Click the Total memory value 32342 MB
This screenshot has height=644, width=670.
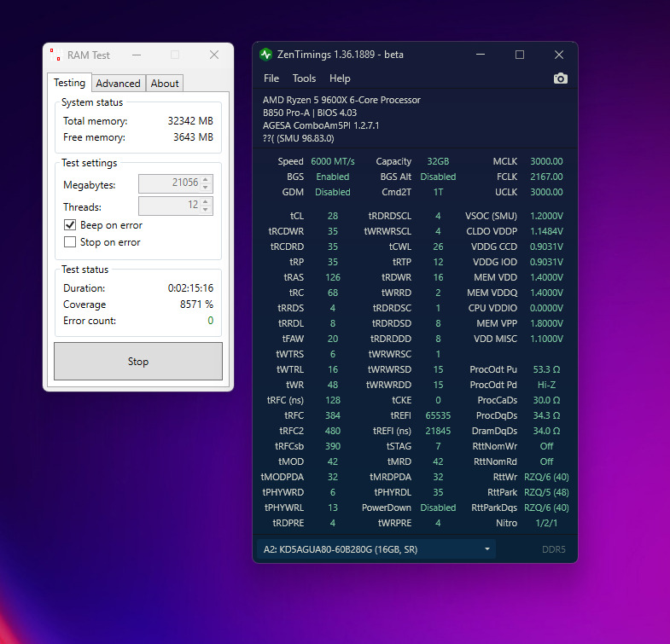coord(190,121)
